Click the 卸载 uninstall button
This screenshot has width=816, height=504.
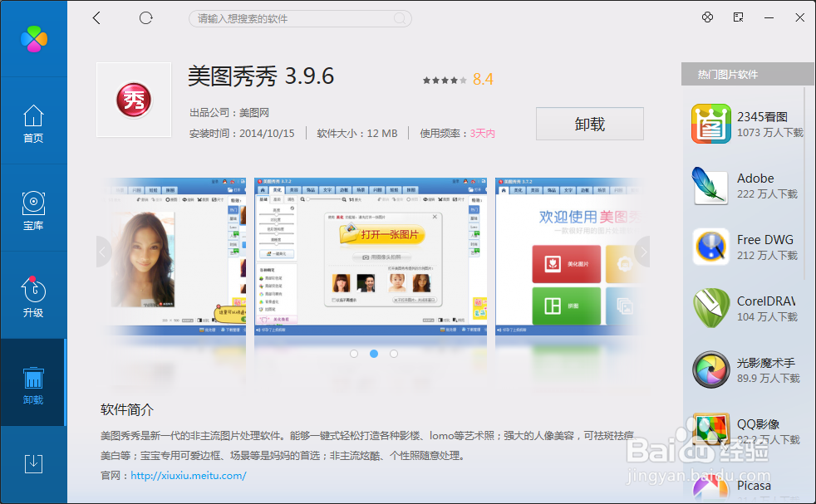[590, 124]
